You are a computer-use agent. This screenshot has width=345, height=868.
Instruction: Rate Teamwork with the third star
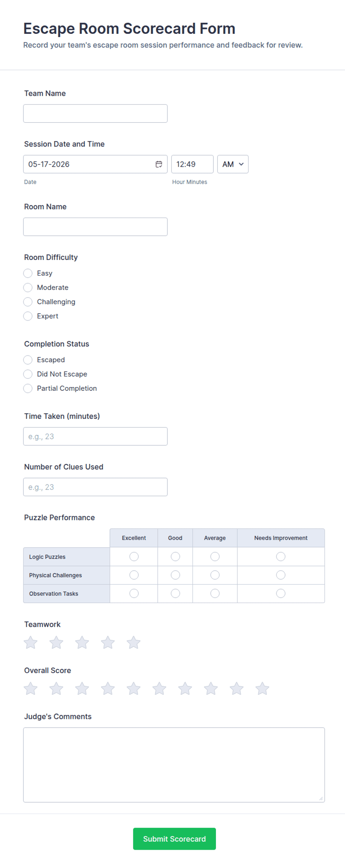82,643
